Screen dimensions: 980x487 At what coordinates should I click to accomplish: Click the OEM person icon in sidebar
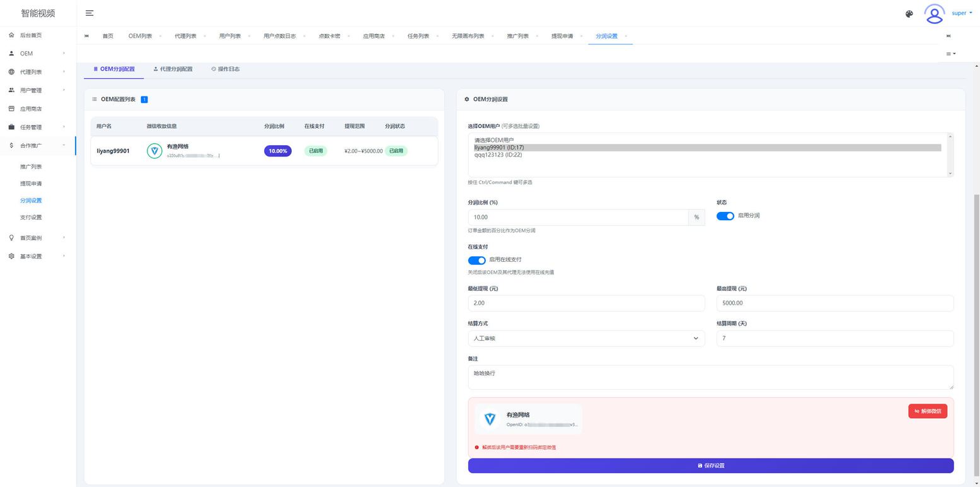[x=11, y=54]
